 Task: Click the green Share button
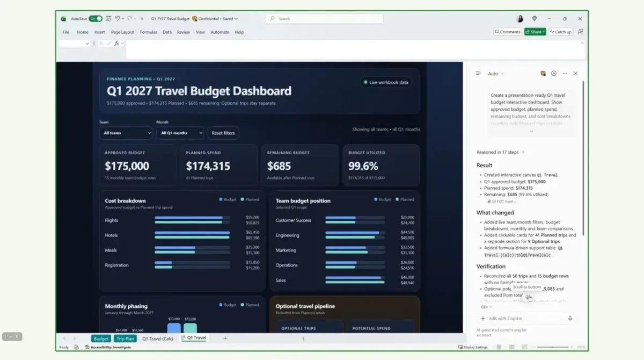point(535,32)
